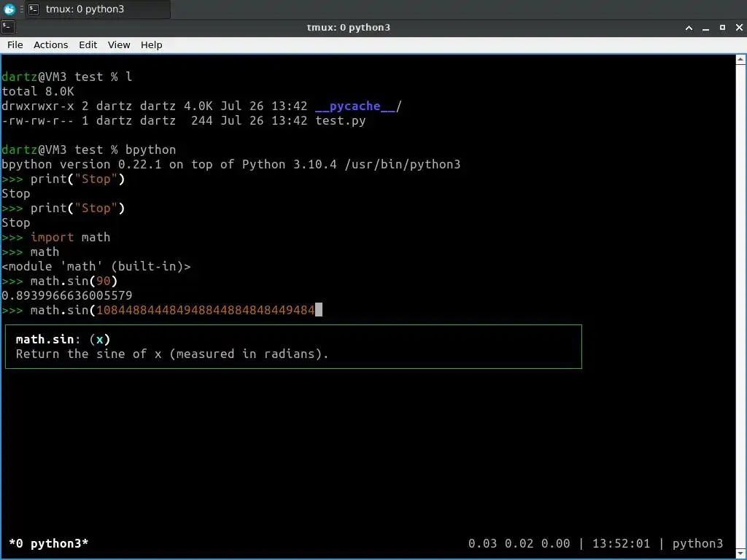Select the 'tmux: 0 python3' taskbar button

tap(97, 9)
